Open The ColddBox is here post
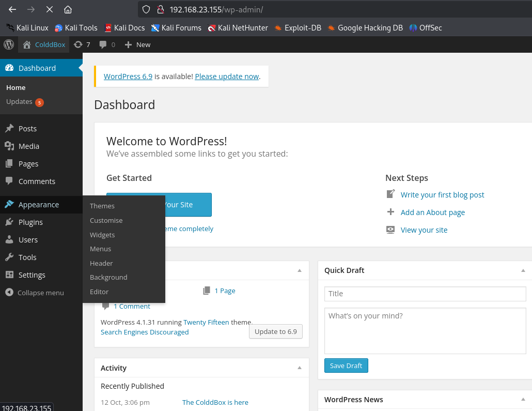 point(215,403)
